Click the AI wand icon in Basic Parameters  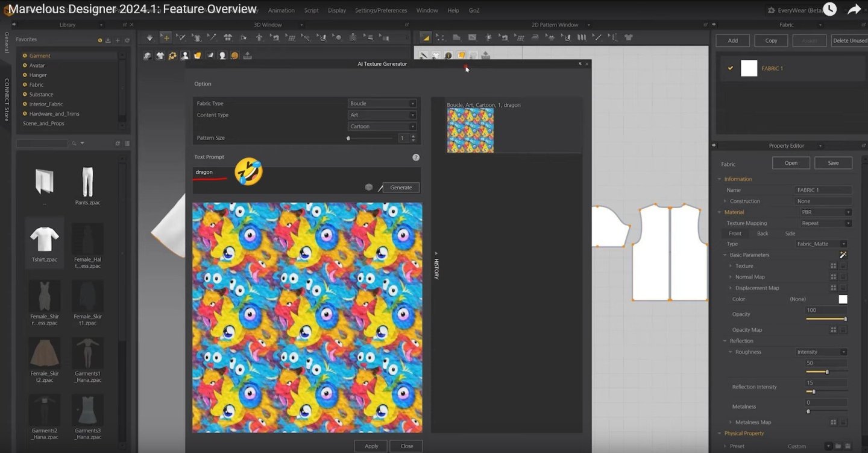click(843, 255)
